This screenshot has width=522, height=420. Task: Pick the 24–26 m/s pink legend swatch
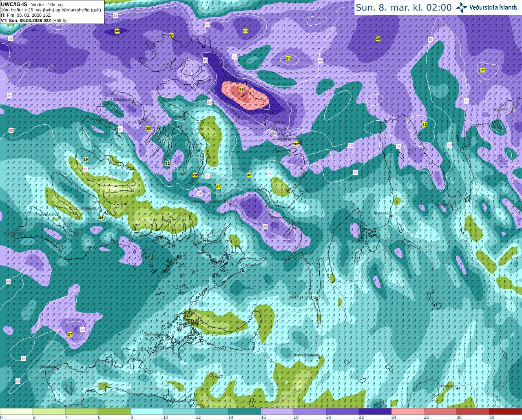(x=408, y=411)
